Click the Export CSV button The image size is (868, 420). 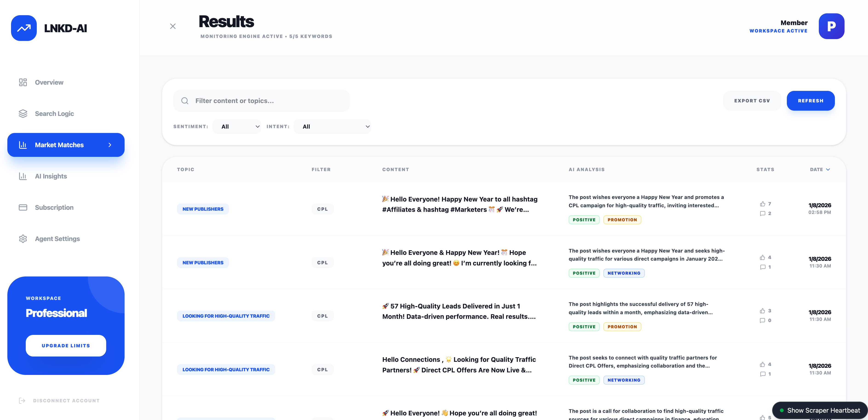click(752, 101)
